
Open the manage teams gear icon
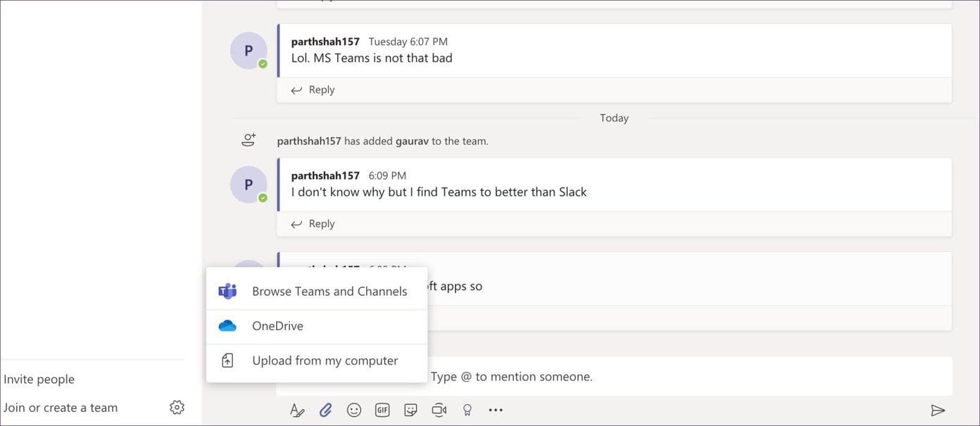tap(177, 407)
